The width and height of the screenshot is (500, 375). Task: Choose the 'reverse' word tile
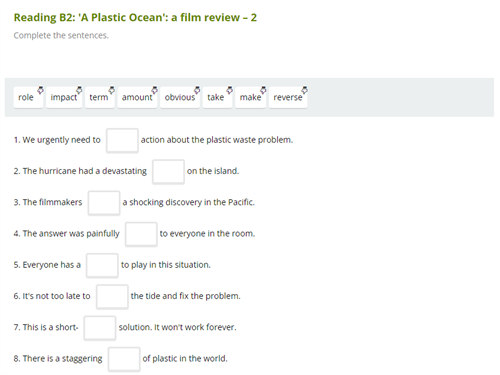pyautogui.click(x=288, y=97)
